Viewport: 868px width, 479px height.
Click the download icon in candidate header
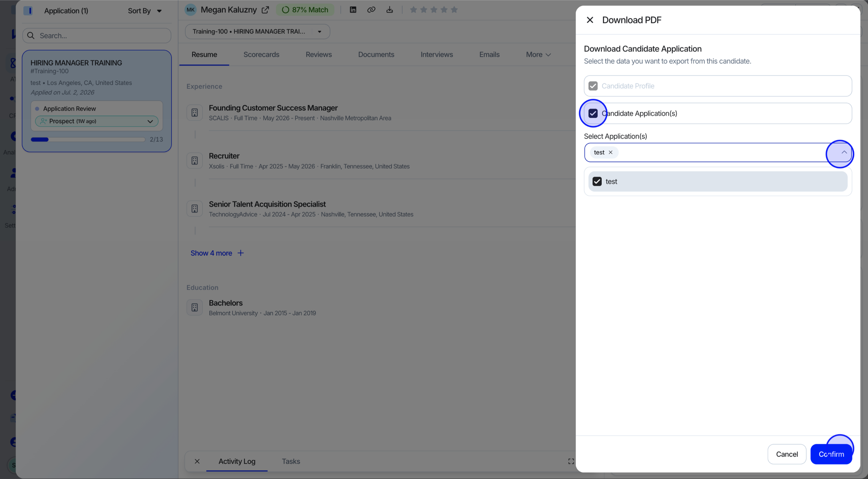[x=390, y=10]
